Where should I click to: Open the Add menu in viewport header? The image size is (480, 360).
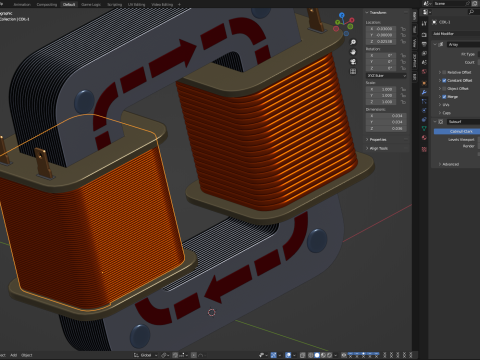pos(13,355)
